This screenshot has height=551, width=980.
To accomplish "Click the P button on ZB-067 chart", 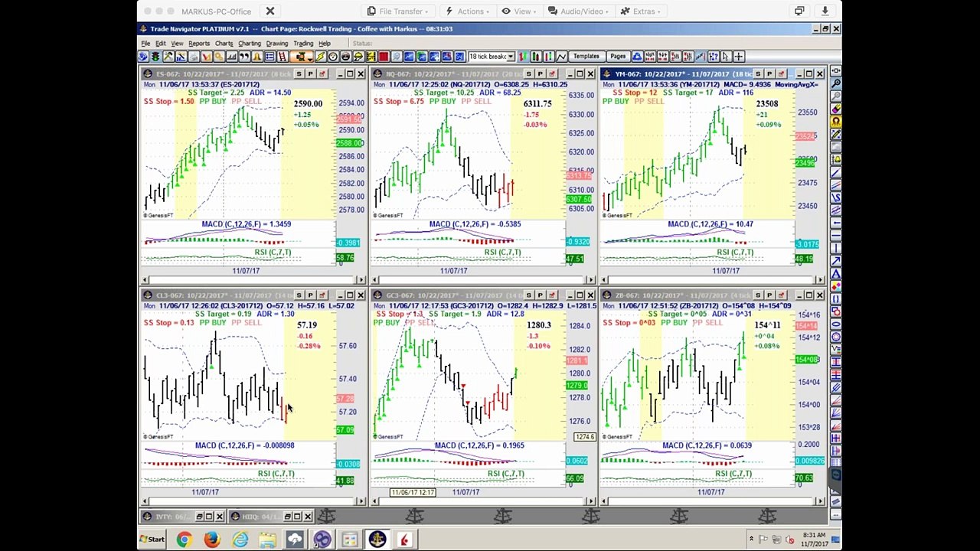I will point(769,295).
